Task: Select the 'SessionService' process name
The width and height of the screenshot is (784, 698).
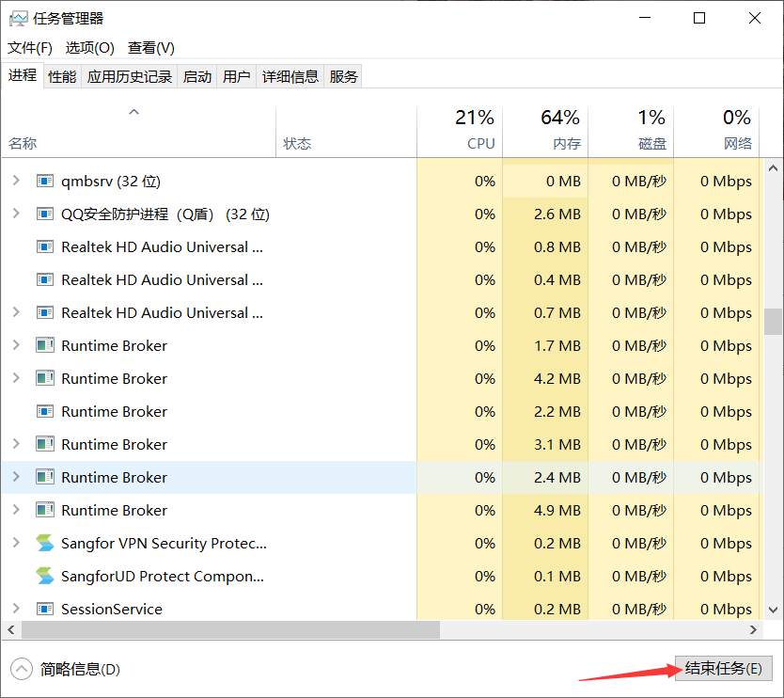Action: pyautogui.click(x=112, y=610)
